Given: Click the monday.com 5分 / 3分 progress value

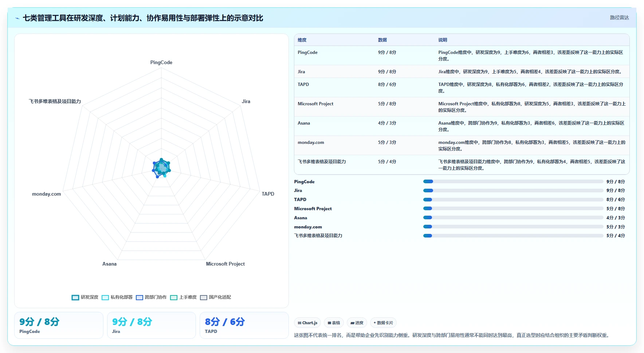Looking at the screenshot, I should coord(616,227).
